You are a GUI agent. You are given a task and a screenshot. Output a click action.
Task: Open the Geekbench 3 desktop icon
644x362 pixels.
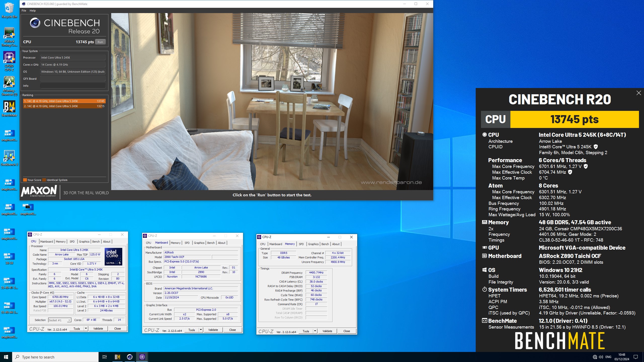pos(9,158)
